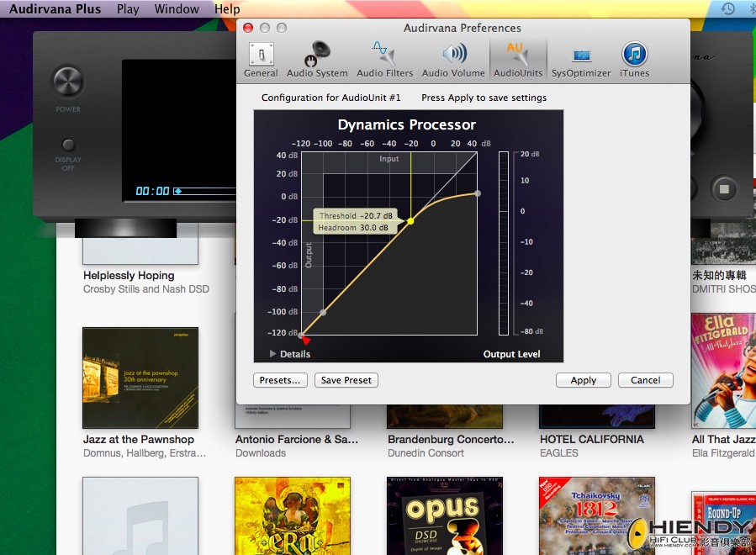
Task: Open the SysOptimizer preferences pane
Action: tap(581, 61)
